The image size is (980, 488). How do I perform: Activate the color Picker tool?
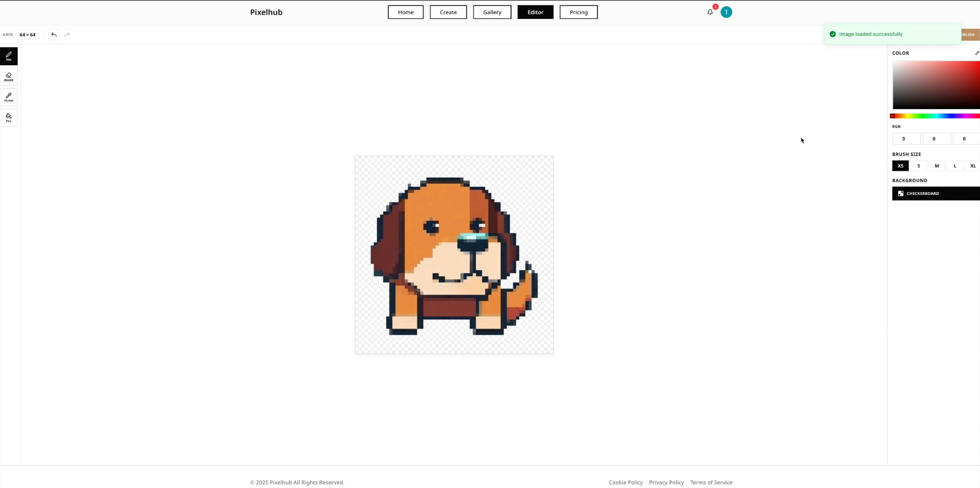click(x=9, y=97)
